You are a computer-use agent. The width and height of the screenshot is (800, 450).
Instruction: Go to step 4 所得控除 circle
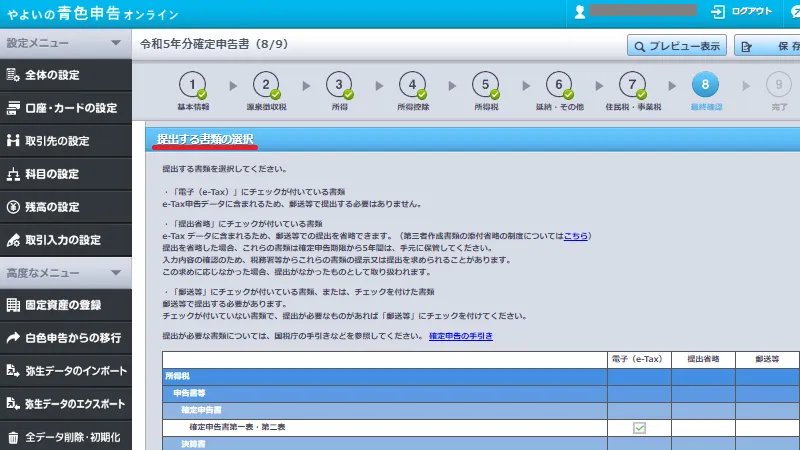(x=412, y=85)
